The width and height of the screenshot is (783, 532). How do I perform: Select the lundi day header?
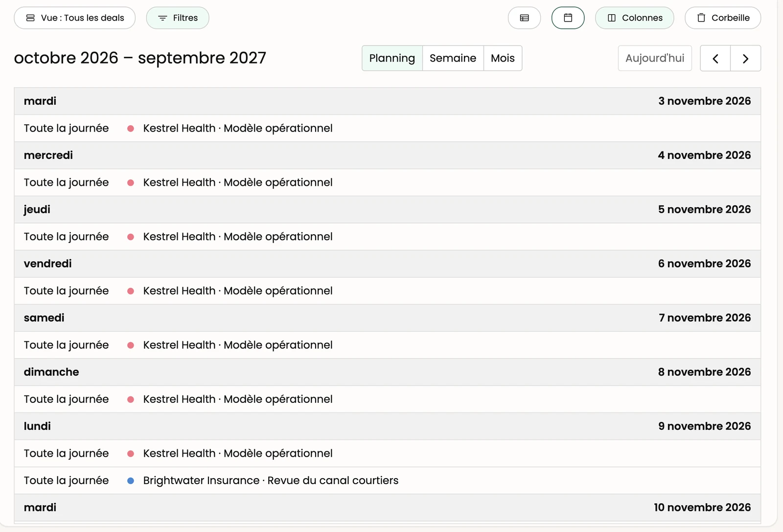click(388, 426)
